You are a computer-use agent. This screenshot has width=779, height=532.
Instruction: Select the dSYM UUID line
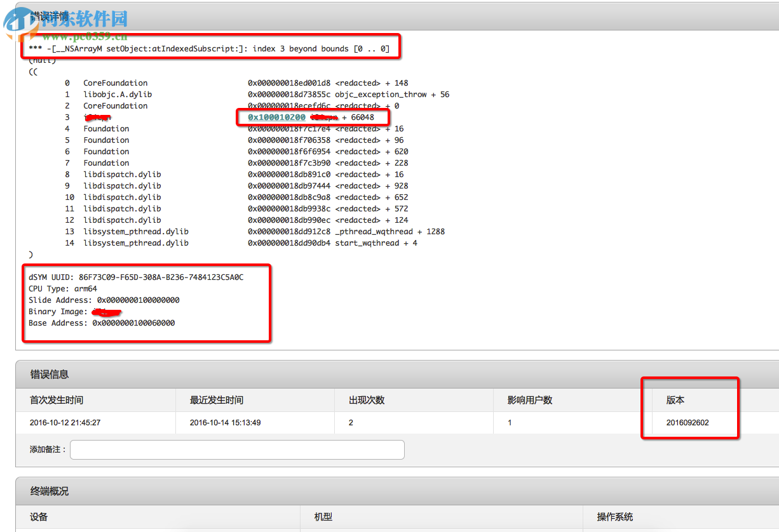(136, 277)
